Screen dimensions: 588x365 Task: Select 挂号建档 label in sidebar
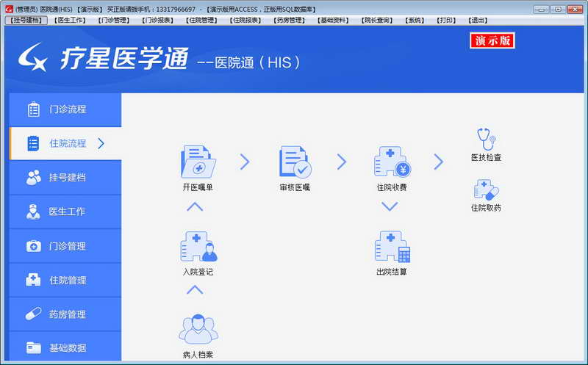click(68, 178)
